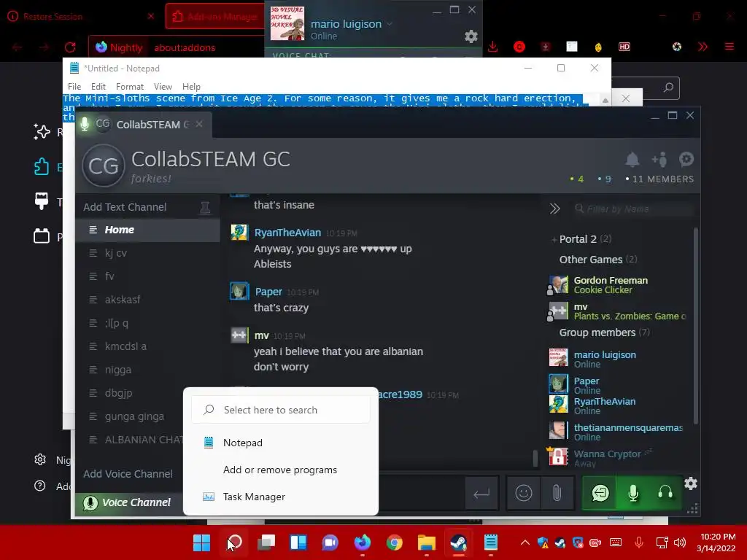The height and width of the screenshot is (560, 747).
Task: Choose Notepad from search popup
Action: coord(281,443)
